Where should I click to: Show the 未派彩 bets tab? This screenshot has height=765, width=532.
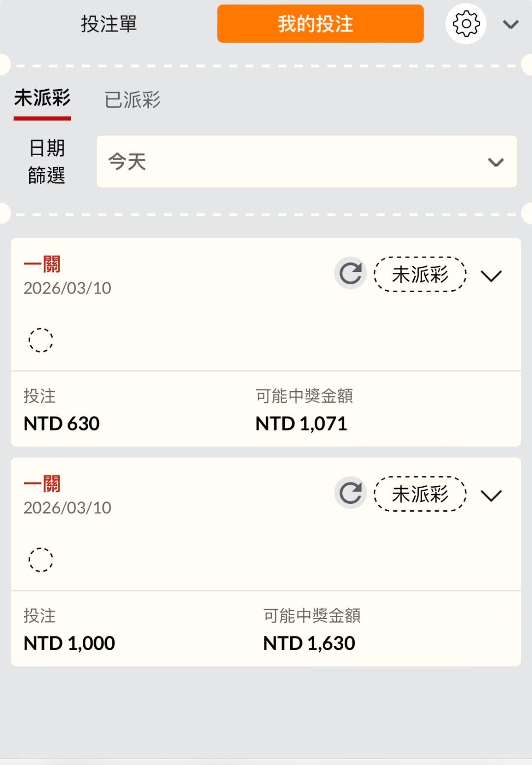pos(42,99)
